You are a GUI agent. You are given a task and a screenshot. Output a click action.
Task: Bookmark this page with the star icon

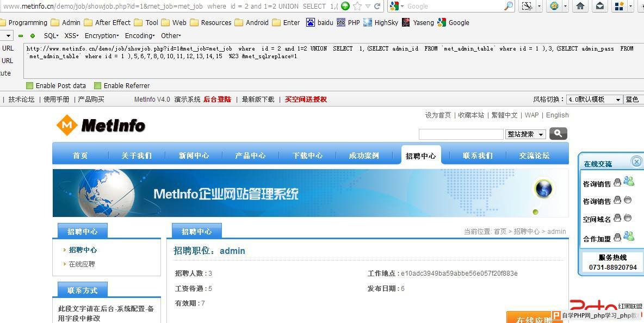(x=357, y=6)
